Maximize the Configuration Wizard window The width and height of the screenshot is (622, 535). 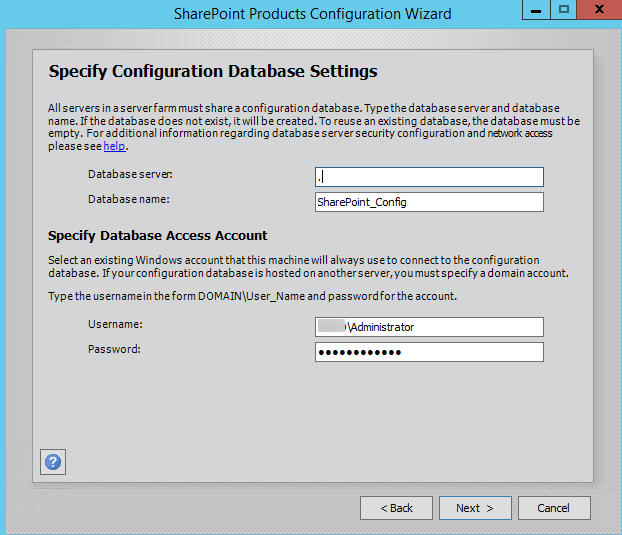click(x=564, y=10)
